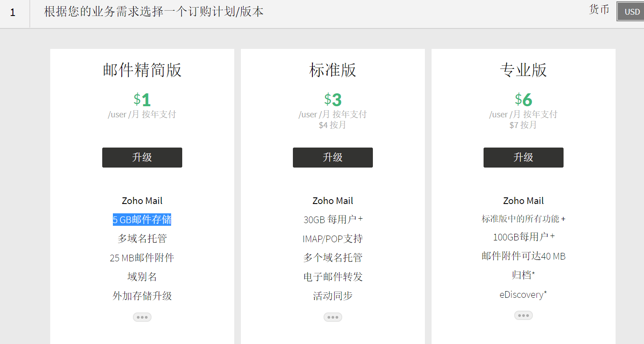
Task: Click IMAP/POP支持 feature text
Action: tap(333, 239)
